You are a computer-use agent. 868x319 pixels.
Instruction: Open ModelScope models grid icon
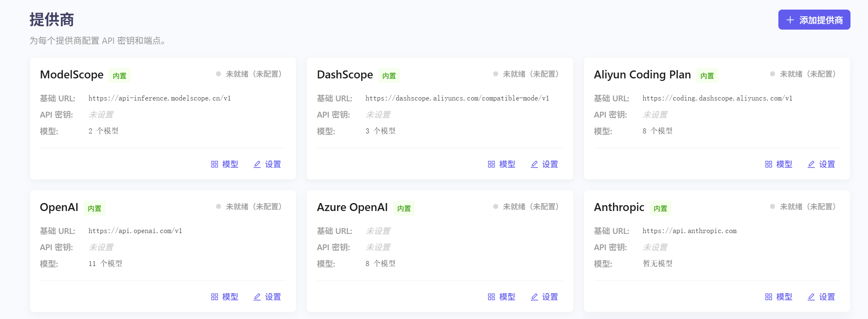tap(215, 164)
